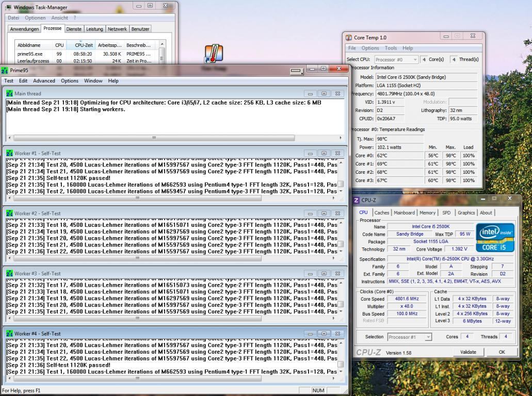Sort processes by the Abbildname column header
This screenshot has width=532, height=396.
(34, 45)
